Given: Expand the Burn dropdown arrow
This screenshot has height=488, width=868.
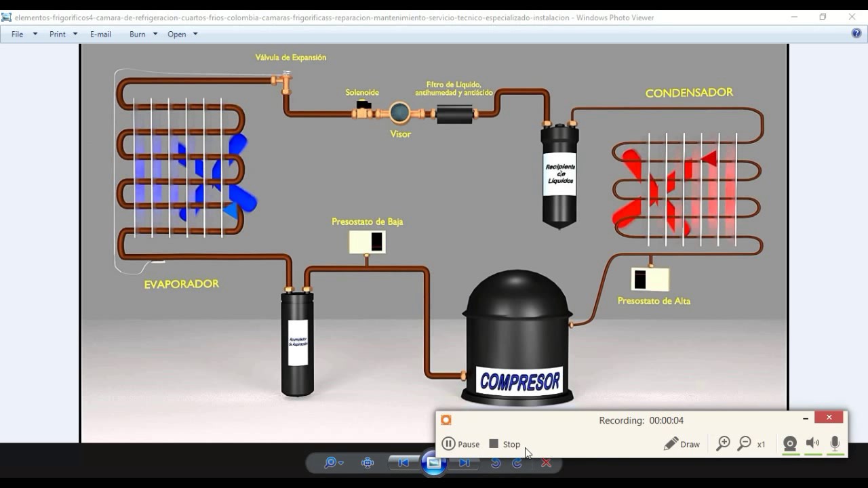Looking at the screenshot, I should (155, 34).
